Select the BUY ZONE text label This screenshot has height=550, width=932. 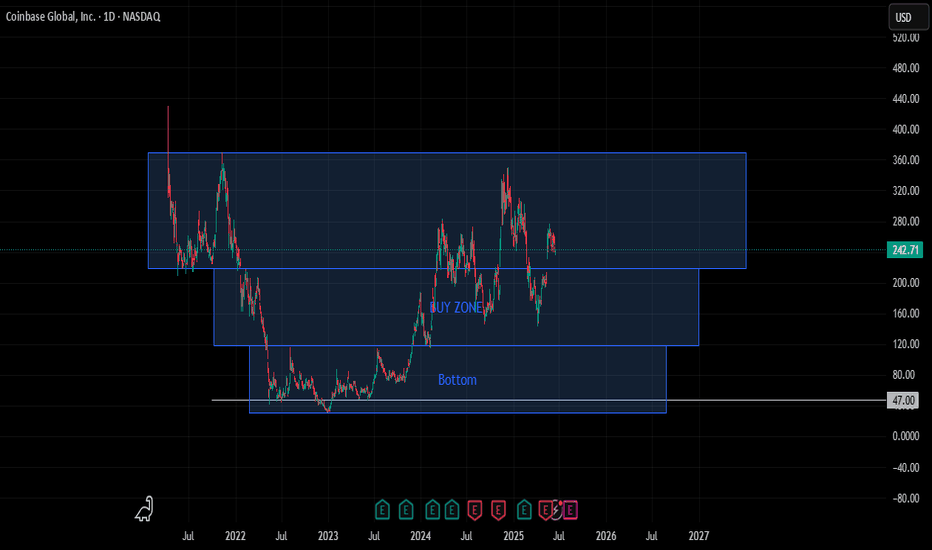[455, 307]
